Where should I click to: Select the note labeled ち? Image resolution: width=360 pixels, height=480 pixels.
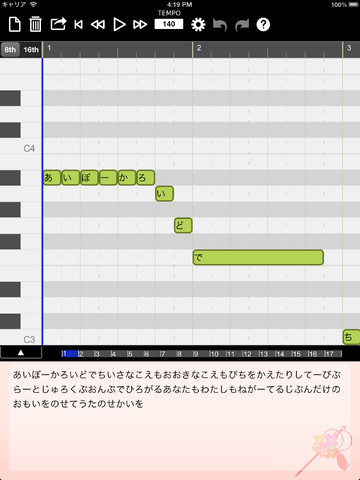click(351, 337)
